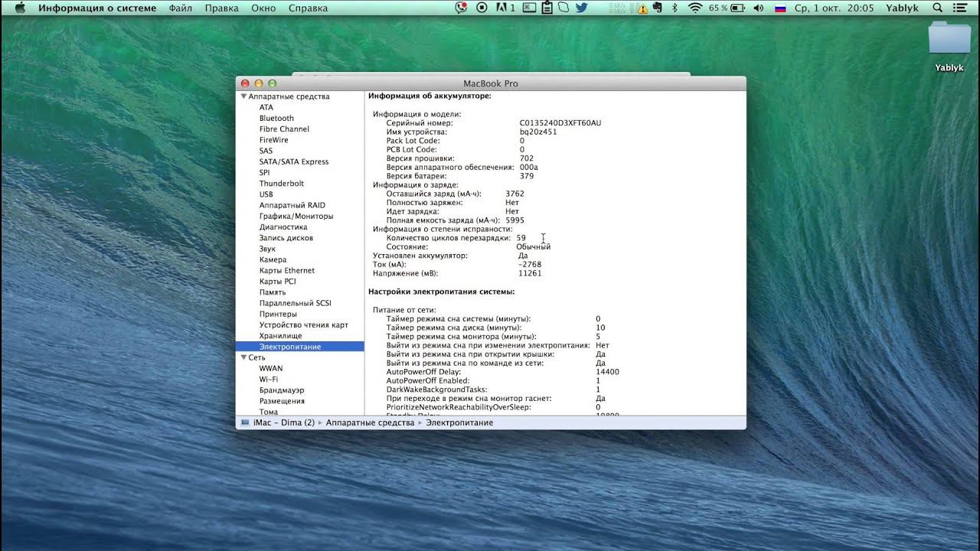Open the Файл menu

click(180, 8)
